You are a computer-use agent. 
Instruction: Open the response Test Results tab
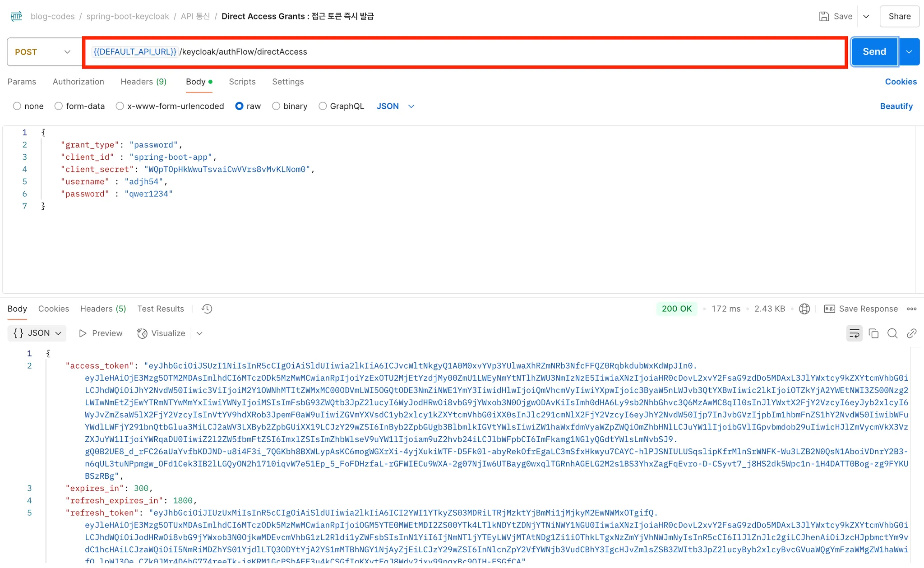click(161, 309)
